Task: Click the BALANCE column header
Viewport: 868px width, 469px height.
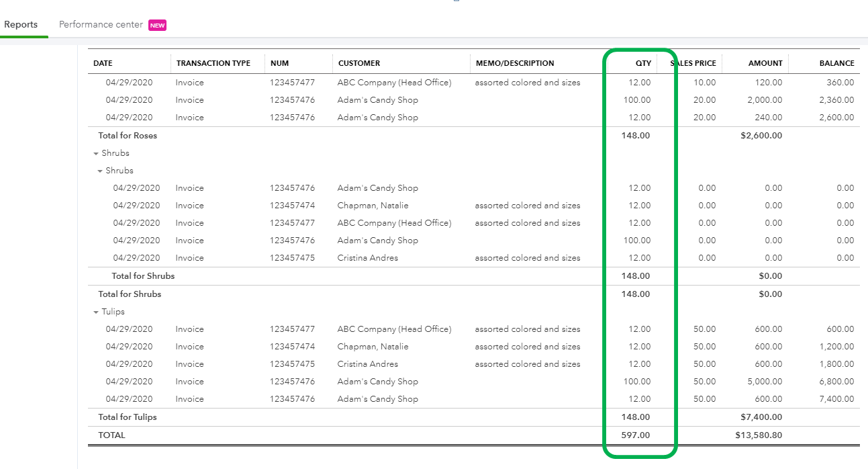Action: click(836, 63)
